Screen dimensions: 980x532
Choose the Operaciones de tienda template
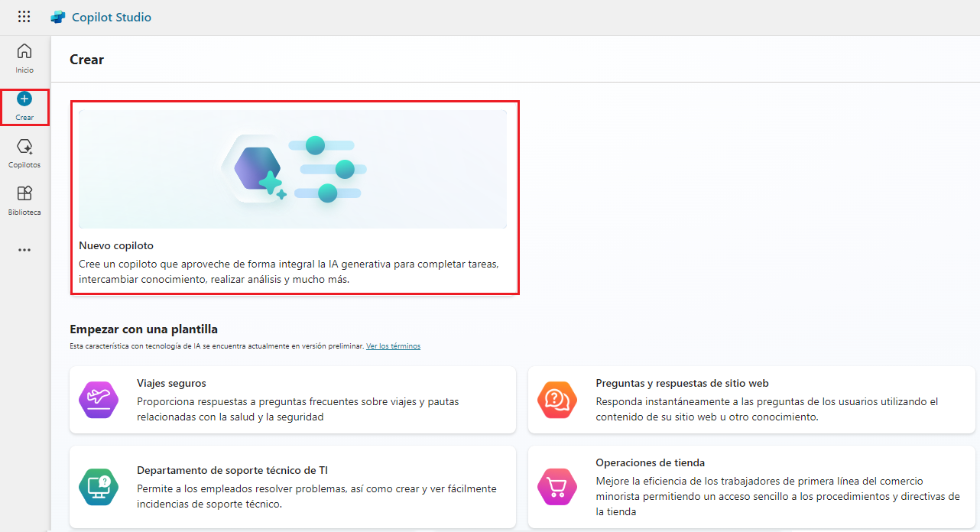(751, 487)
